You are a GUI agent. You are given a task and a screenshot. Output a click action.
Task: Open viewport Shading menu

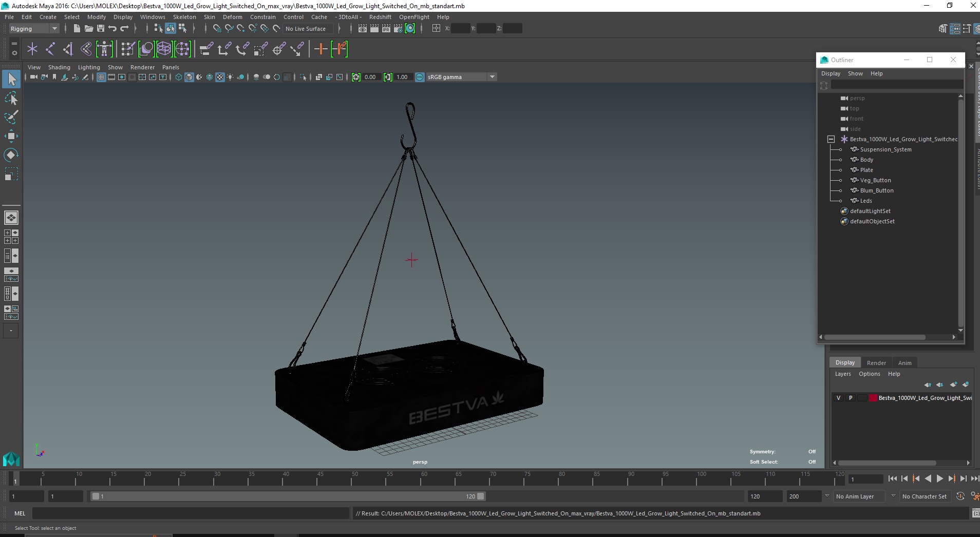59,67
